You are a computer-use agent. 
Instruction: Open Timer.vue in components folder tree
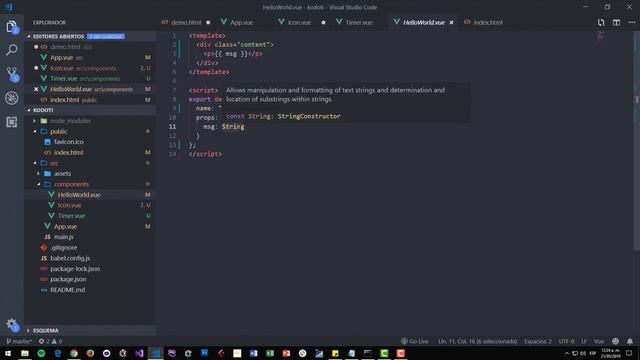pos(71,216)
